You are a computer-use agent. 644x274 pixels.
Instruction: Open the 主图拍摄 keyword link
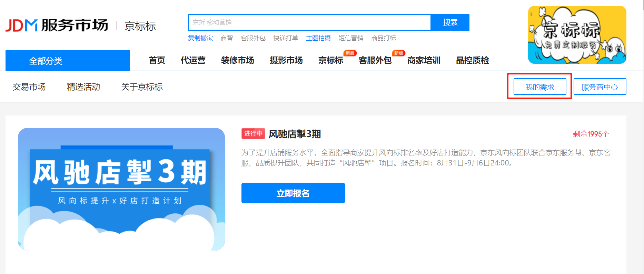(318, 38)
